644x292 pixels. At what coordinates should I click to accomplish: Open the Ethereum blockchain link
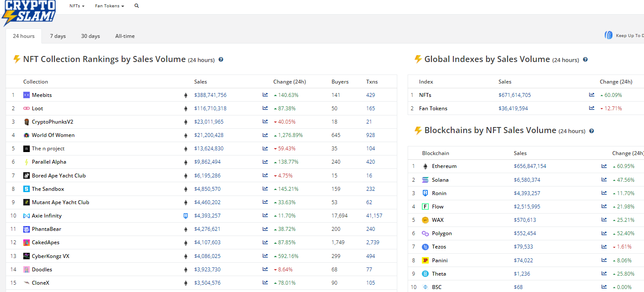[444, 166]
